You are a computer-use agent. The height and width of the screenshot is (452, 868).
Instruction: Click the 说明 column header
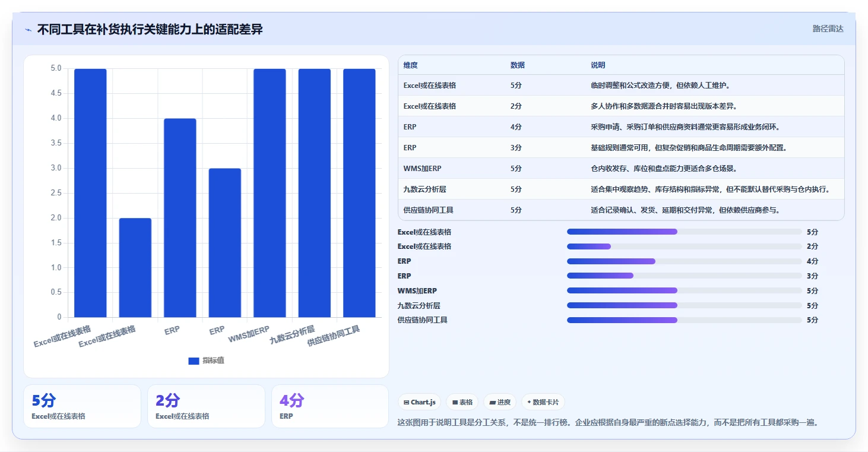598,65
